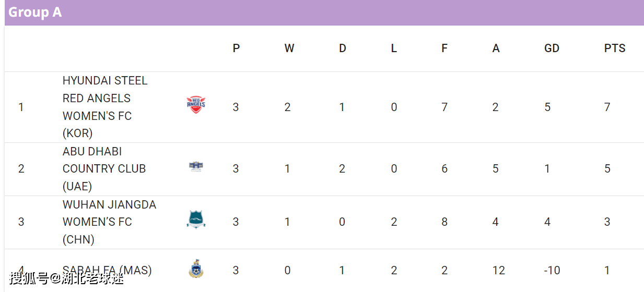Click the W (wins) column header

coord(289,48)
